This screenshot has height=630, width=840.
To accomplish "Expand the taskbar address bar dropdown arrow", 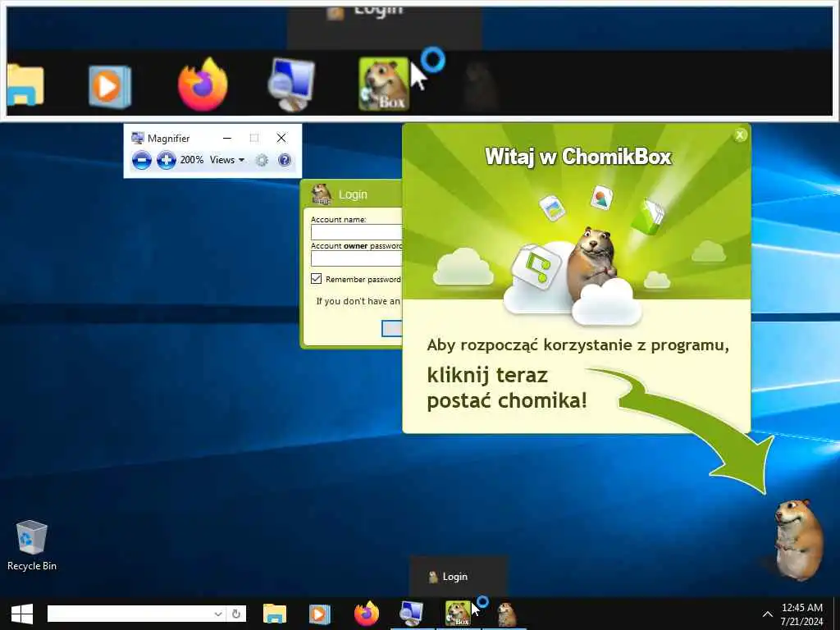I will [218, 614].
